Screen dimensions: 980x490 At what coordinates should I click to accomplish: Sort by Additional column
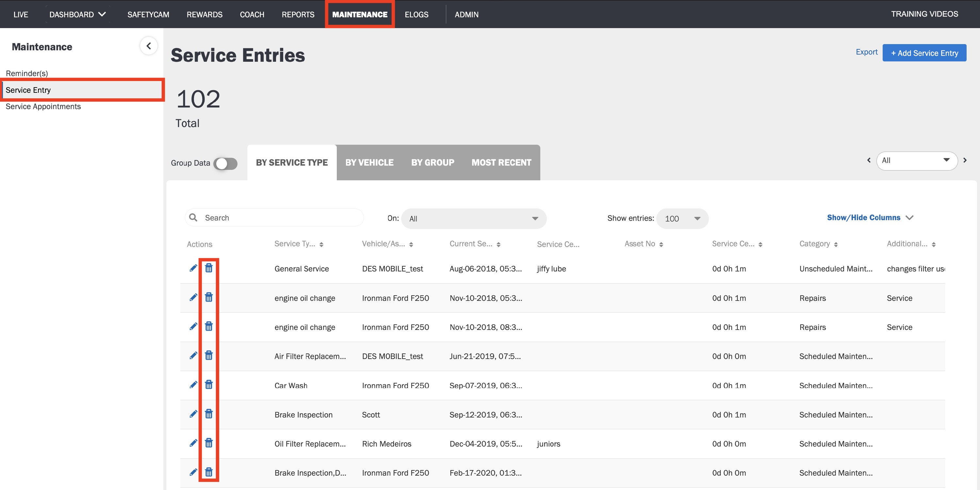[934, 245]
